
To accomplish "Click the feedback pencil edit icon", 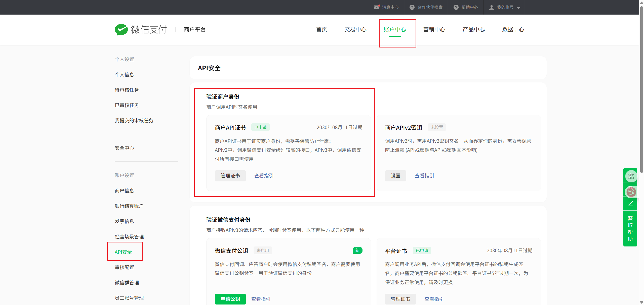I will pos(630,204).
